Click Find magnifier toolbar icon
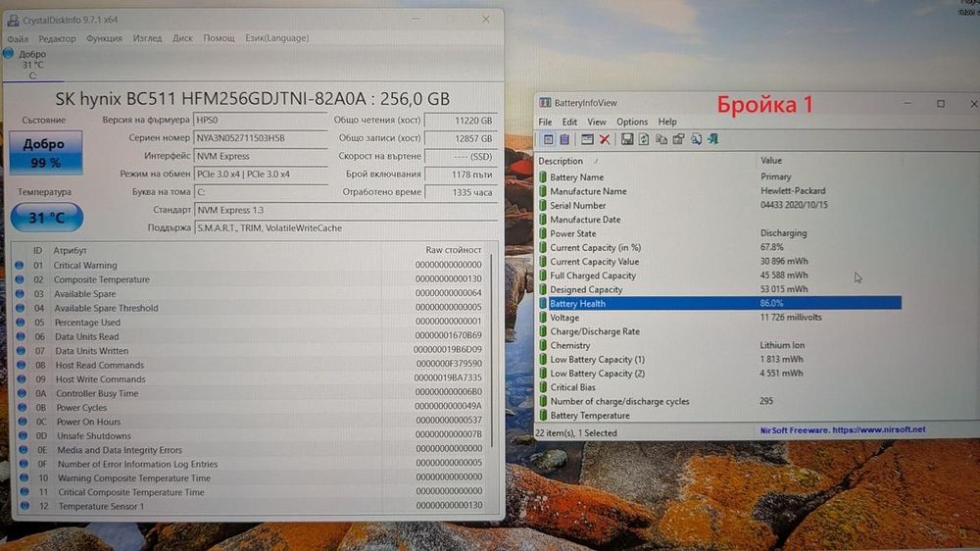Screen dimensions: 980x551 pos(696,139)
